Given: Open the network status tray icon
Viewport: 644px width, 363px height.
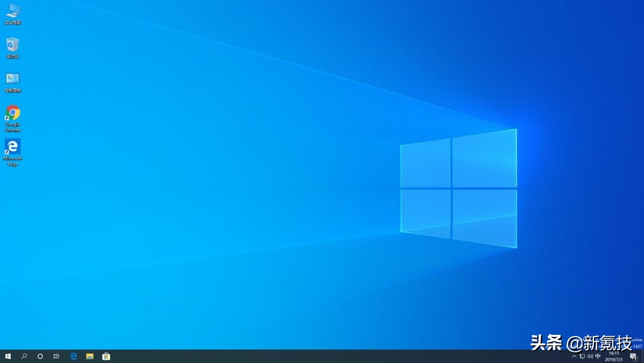Looking at the screenshot, I should click(x=582, y=356).
